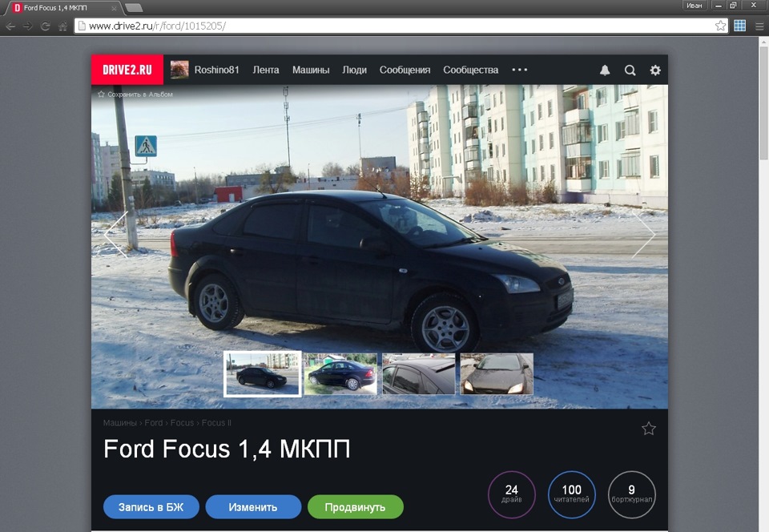The height and width of the screenshot is (532, 769).
Task: Click the Focus II breadcrumb
Action: (216, 423)
